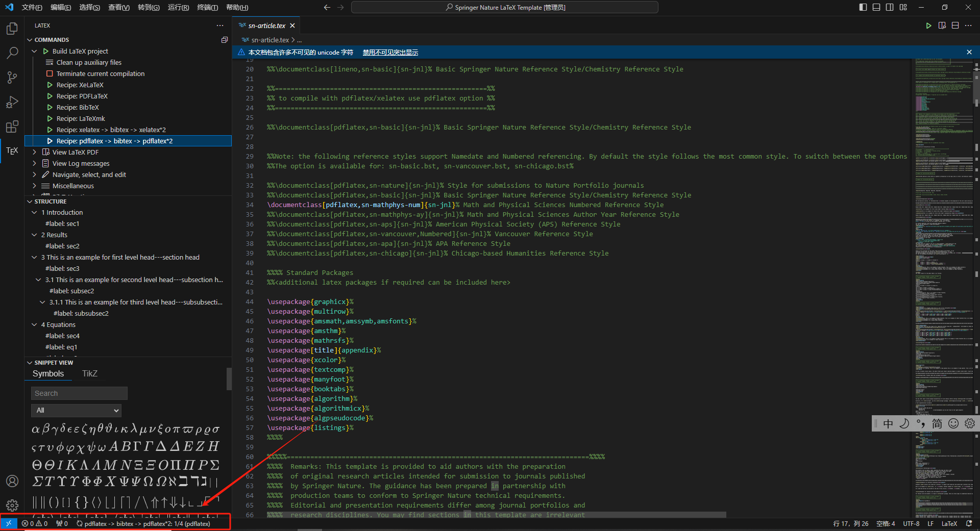The height and width of the screenshot is (531, 980).
Task: Switch to the TikZ tab in Snippet View
Action: click(89, 373)
